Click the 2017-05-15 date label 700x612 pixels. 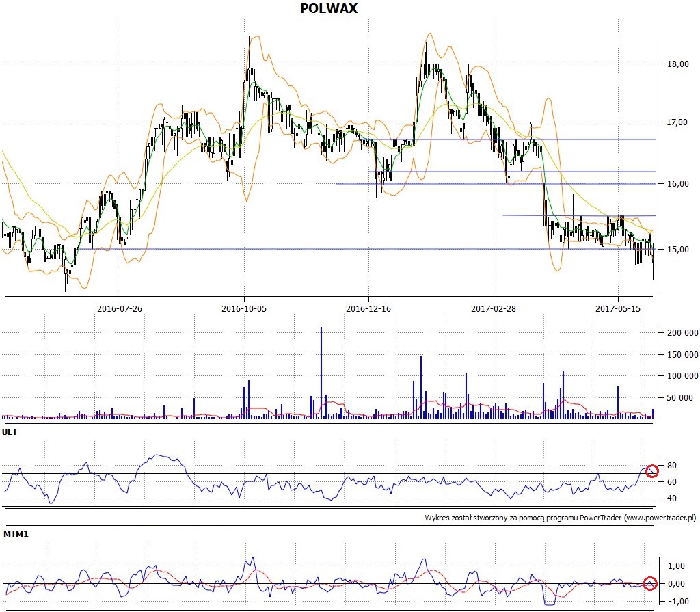tap(618, 308)
